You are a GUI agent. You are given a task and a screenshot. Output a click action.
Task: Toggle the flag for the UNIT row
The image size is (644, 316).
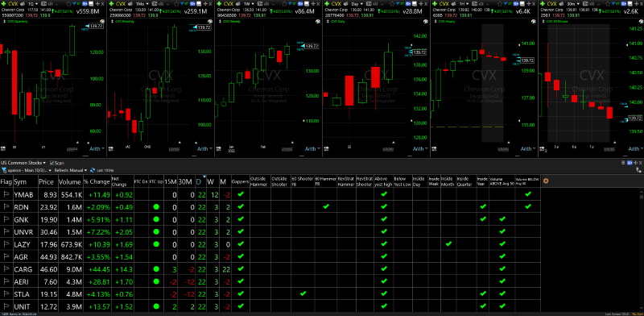(6, 306)
